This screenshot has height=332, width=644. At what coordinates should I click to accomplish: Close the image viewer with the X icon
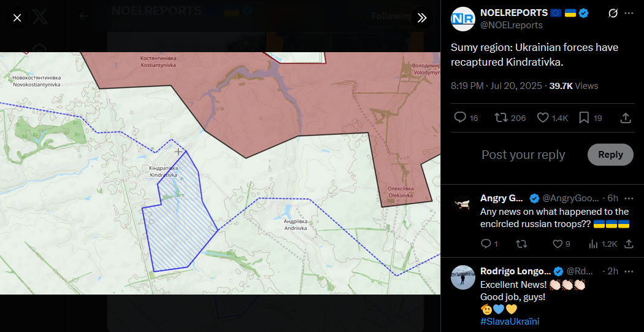17,18
